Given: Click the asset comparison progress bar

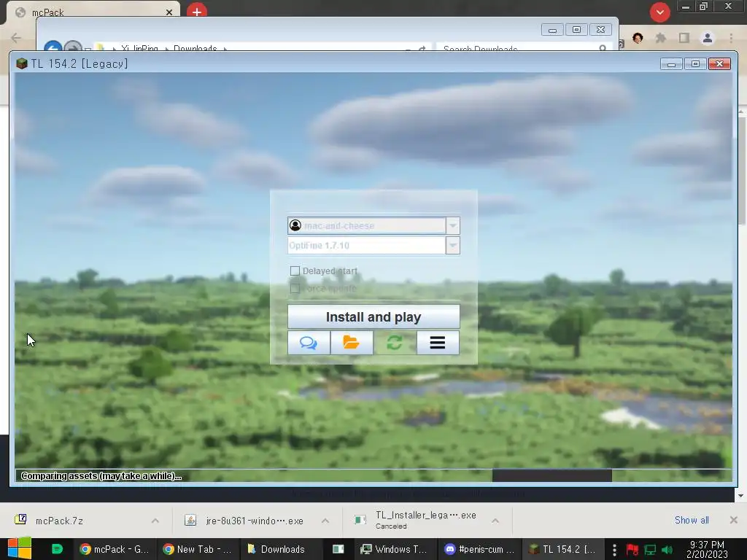Looking at the screenshot, I should 373,475.
